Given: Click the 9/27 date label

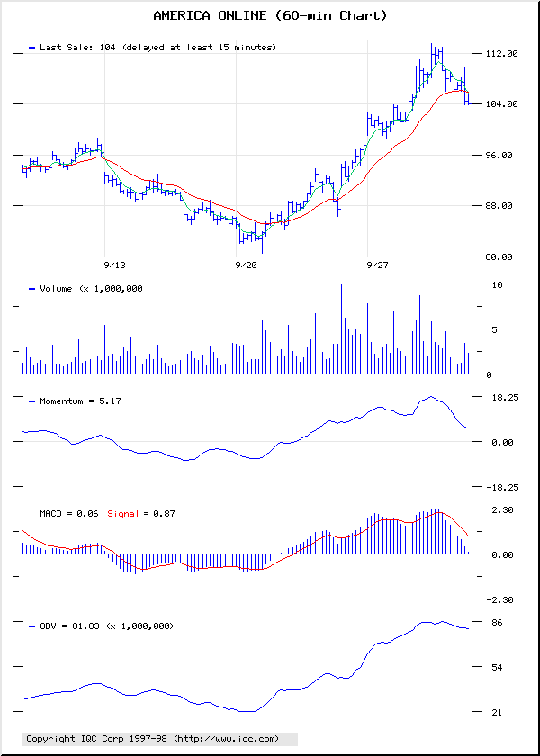Looking at the screenshot, I should (377, 265).
